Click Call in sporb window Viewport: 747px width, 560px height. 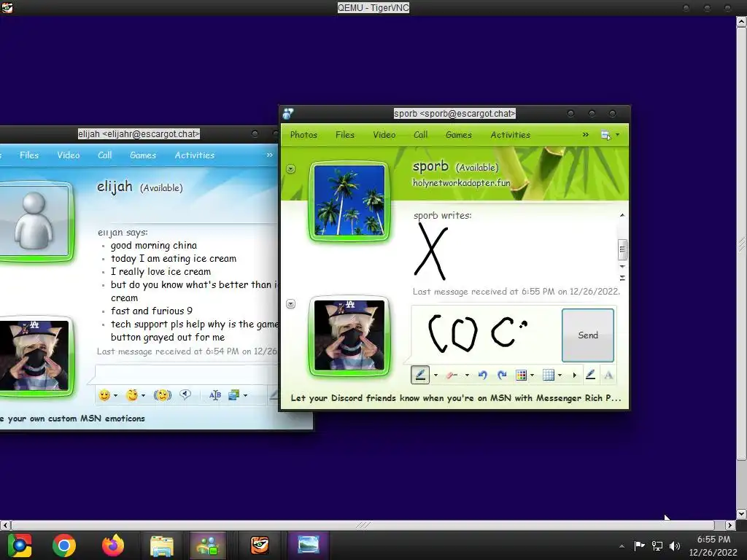pos(420,135)
